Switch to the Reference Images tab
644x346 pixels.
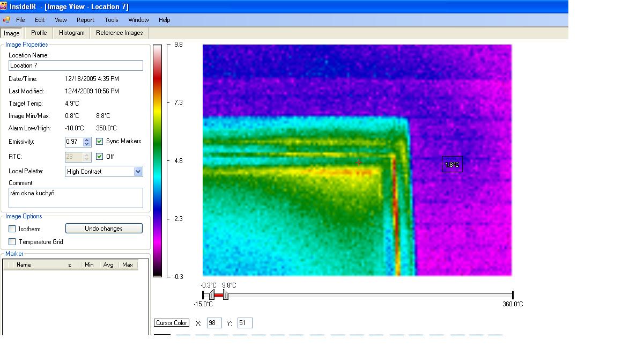[119, 33]
